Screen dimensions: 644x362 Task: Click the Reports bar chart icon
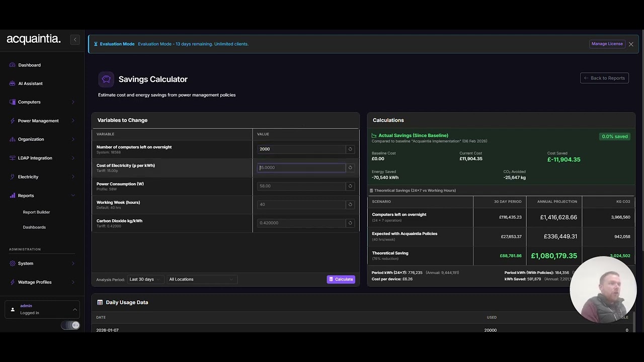click(x=13, y=196)
